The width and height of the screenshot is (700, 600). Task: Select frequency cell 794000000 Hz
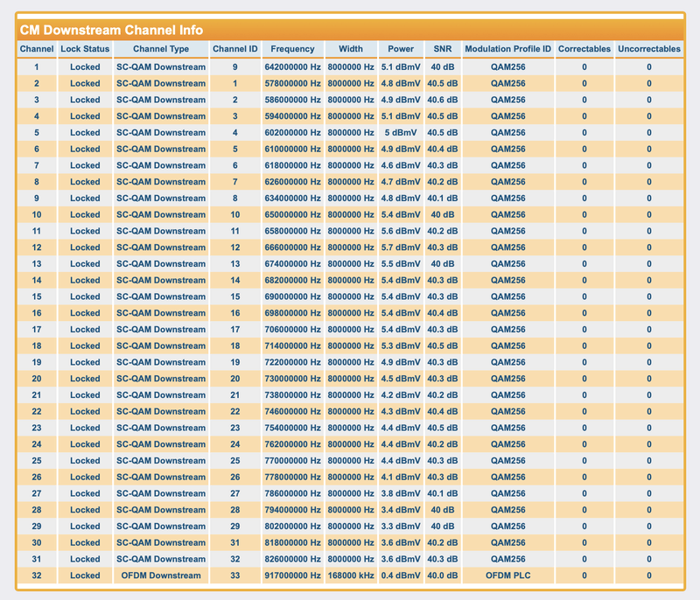(292, 509)
